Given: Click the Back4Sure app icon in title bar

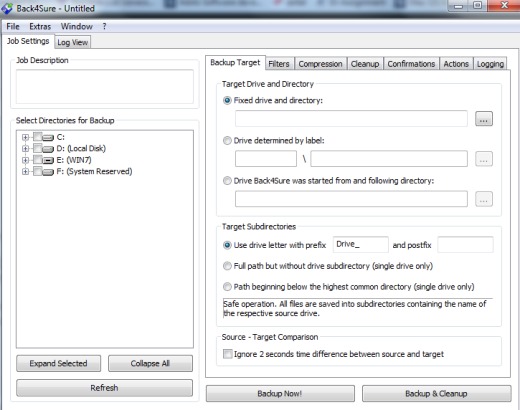Looking at the screenshot, I should click(x=7, y=9).
